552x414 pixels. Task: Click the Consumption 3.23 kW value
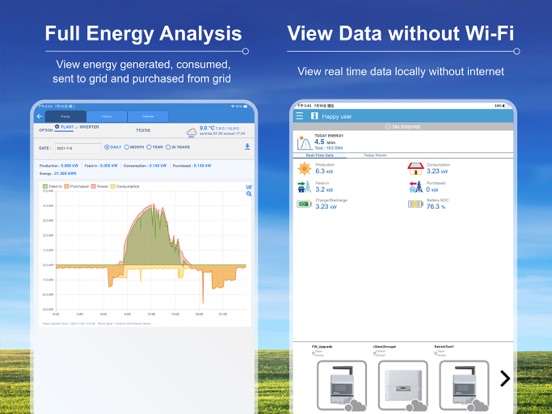click(437, 171)
